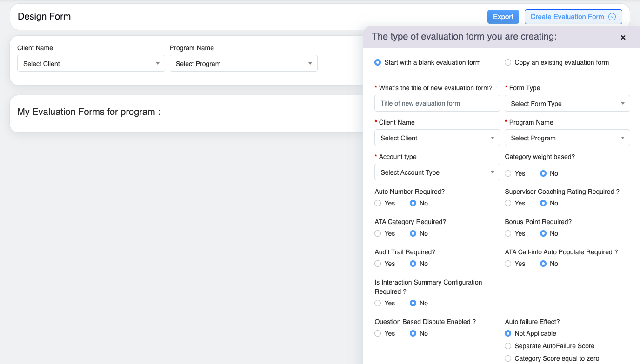Click the title of new evaluation form field
This screenshot has width=640, height=364.
click(437, 103)
